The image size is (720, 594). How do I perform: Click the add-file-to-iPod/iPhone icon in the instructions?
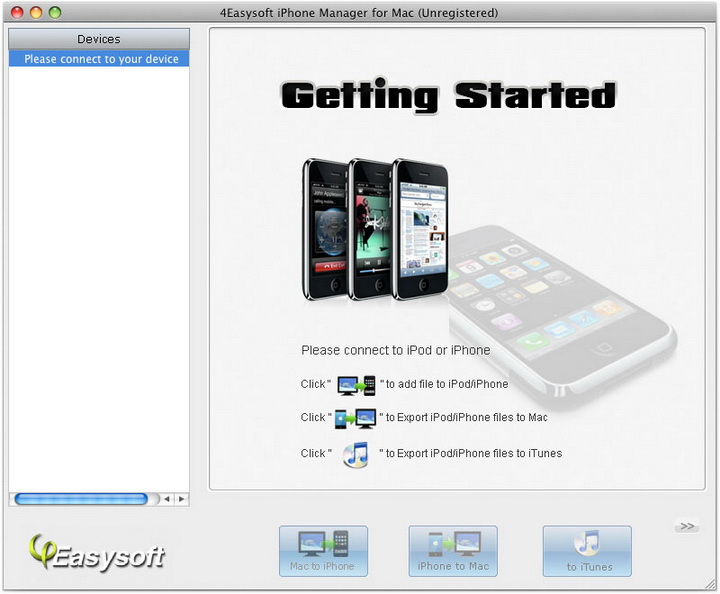[x=356, y=385]
